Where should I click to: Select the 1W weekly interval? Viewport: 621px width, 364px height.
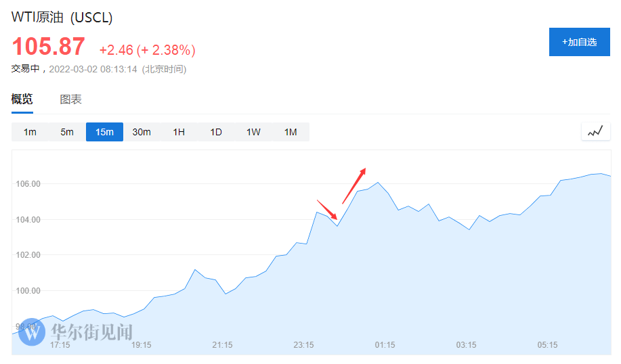pyautogui.click(x=253, y=132)
